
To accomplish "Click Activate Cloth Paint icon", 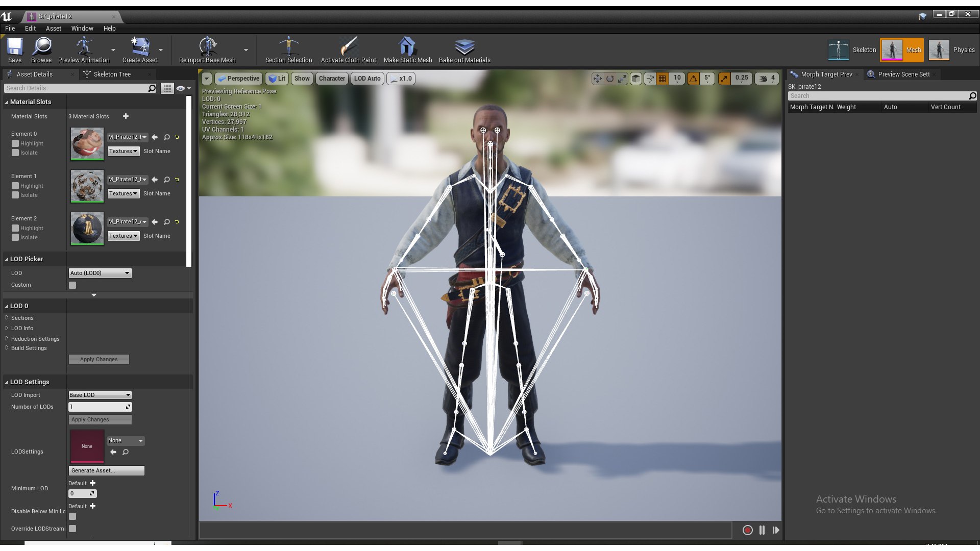I will coord(348,49).
